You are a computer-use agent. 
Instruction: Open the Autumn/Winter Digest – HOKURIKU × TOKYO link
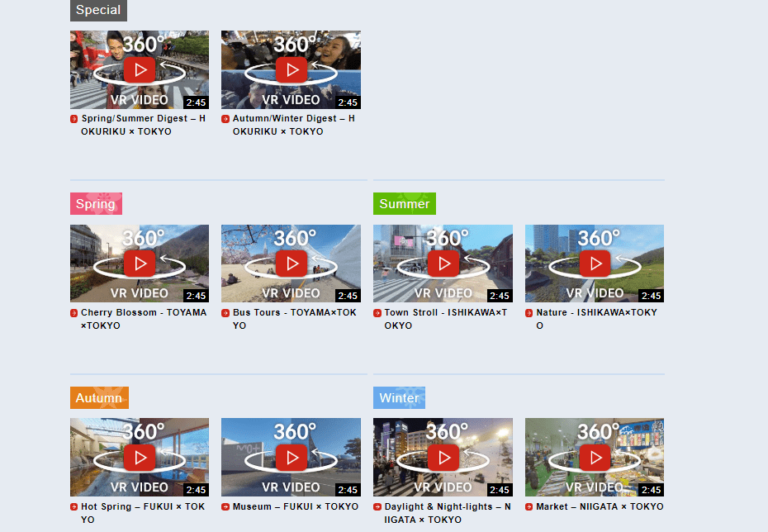pos(294,125)
